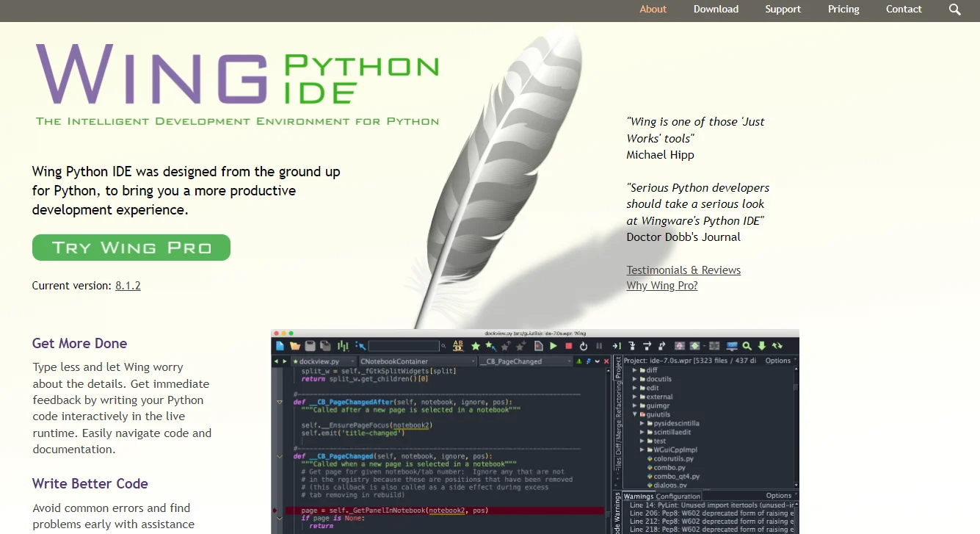The width and height of the screenshot is (980, 534).
Task: Click the blue goto-definition arrow icon
Action: click(360, 345)
